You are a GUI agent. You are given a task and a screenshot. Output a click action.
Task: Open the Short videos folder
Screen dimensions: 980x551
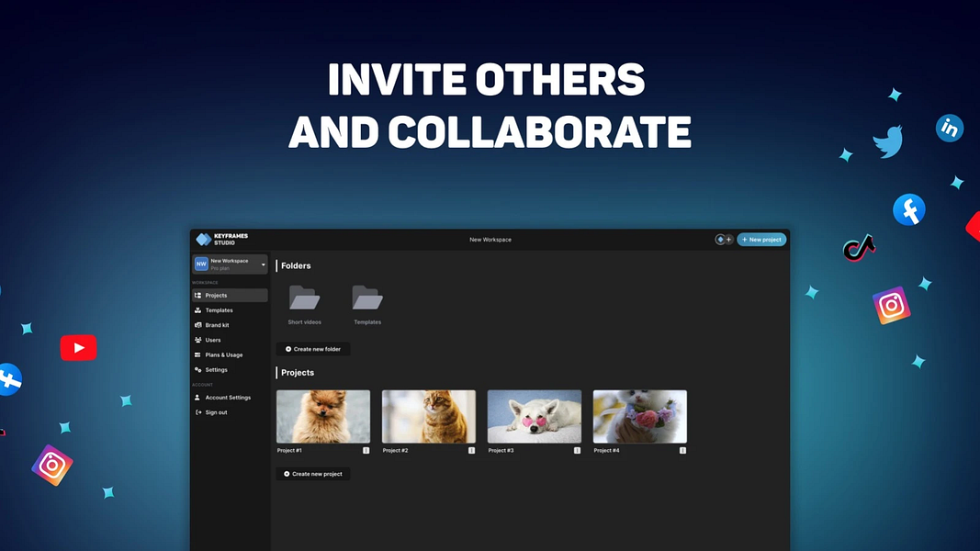(x=304, y=298)
